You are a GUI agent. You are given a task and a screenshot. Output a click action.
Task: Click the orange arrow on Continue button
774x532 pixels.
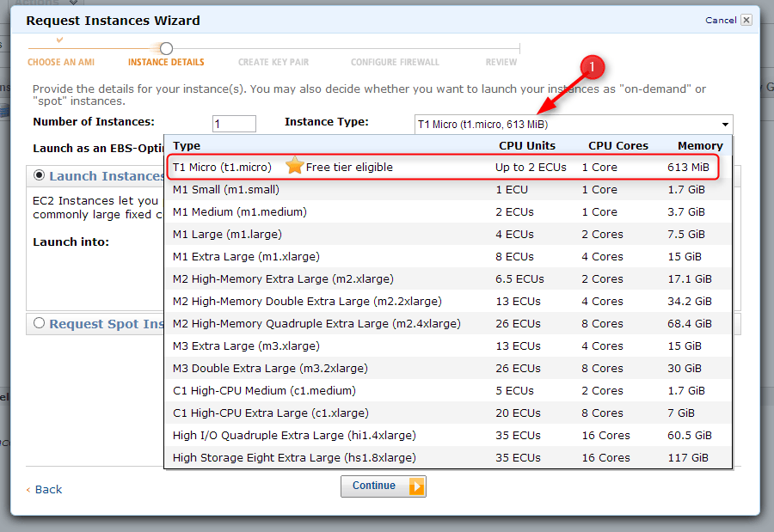pos(416,486)
